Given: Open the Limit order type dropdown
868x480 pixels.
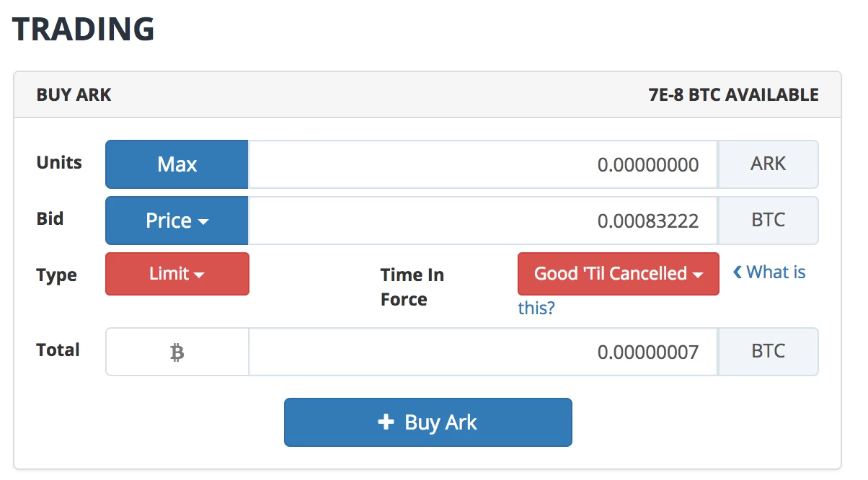Looking at the screenshot, I should coord(177,274).
